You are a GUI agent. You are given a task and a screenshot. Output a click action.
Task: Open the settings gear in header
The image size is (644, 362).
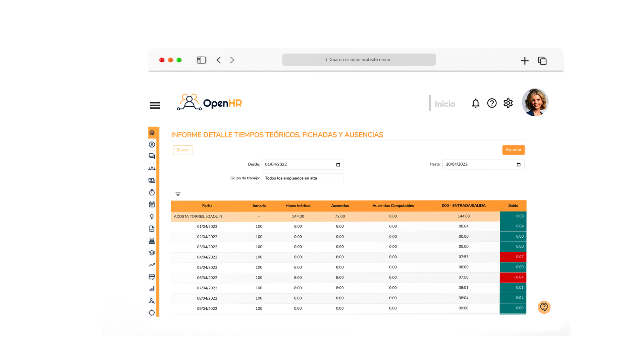point(508,103)
